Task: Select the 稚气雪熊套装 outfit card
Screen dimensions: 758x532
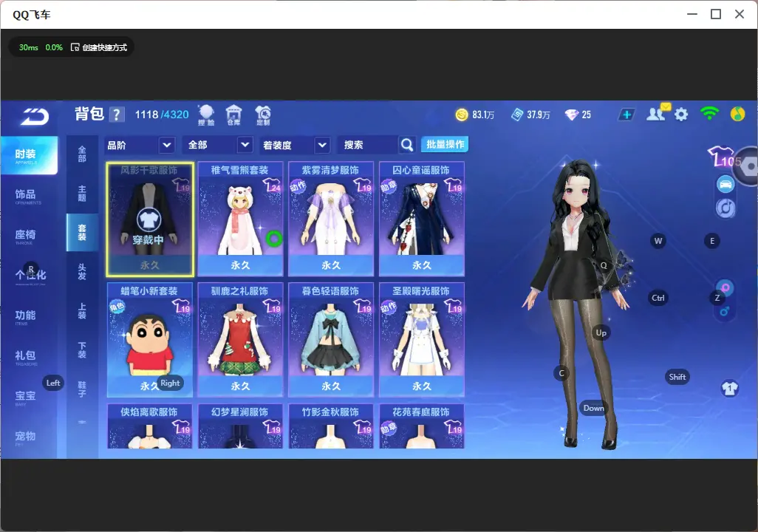Action: click(x=240, y=219)
